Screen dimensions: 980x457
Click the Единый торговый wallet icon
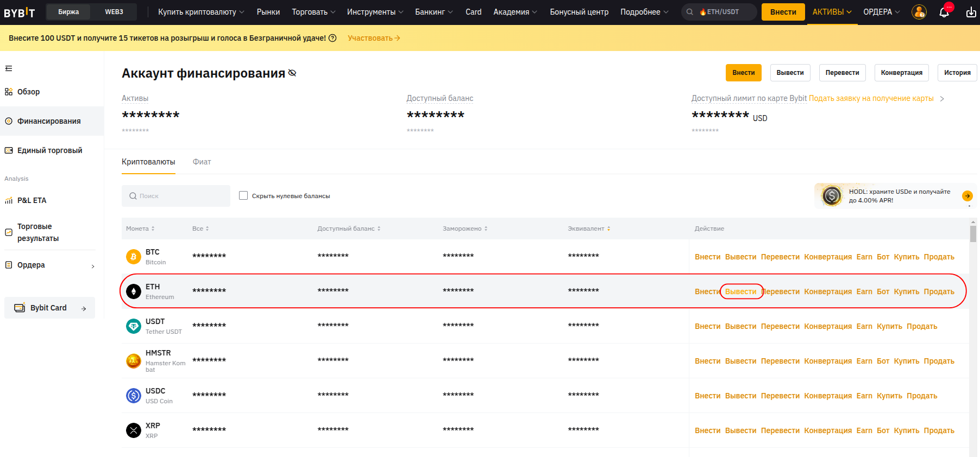tap(9, 150)
